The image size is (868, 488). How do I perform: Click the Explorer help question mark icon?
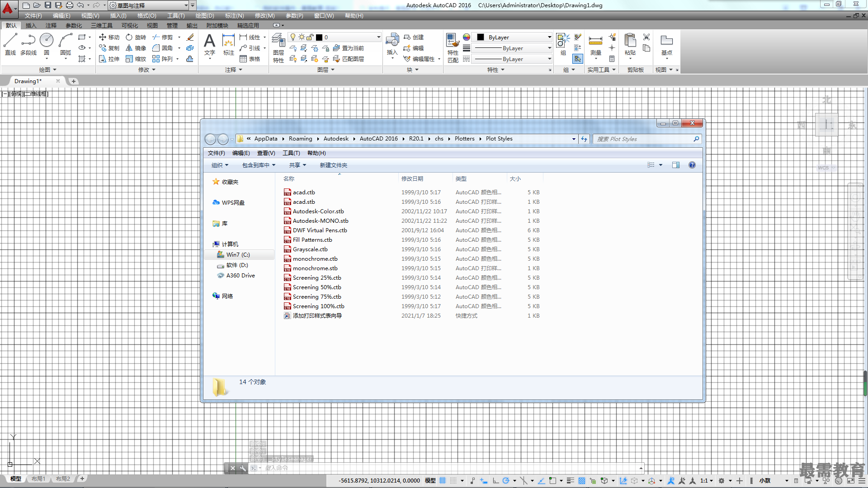tap(692, 165)
